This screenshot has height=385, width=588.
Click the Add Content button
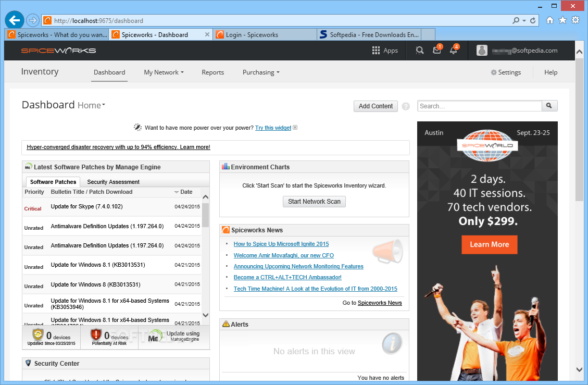coord(376,106)
